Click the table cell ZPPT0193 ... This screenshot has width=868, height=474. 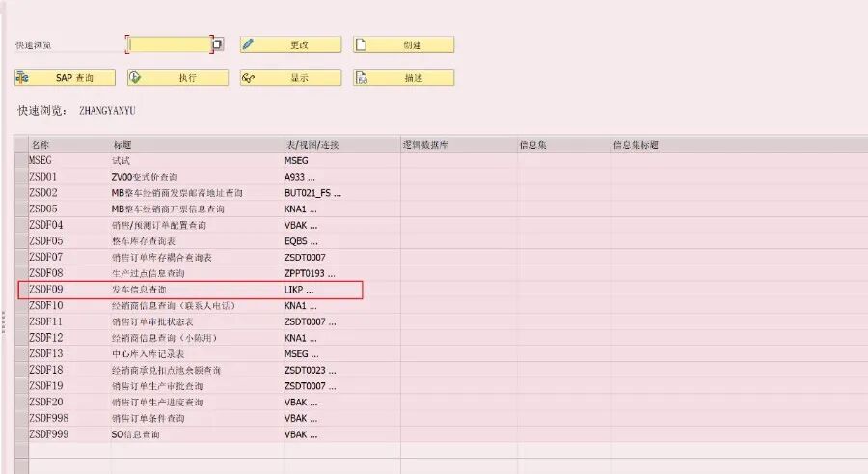pos(310,273)
